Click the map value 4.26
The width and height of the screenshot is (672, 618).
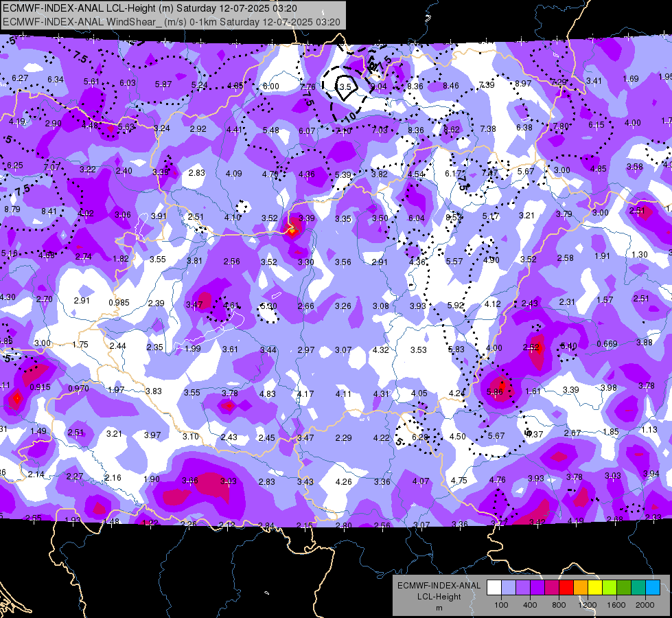pos(343,481)
